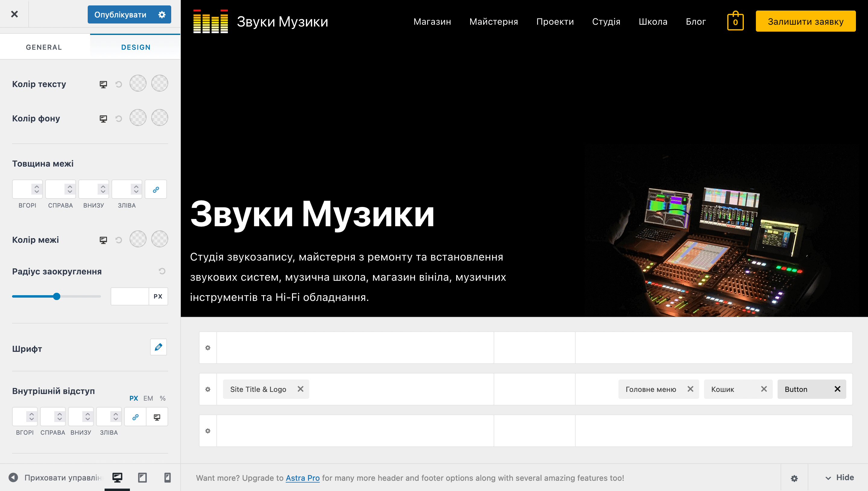
Task: Open the Проекти menu item
Action: 555,22
